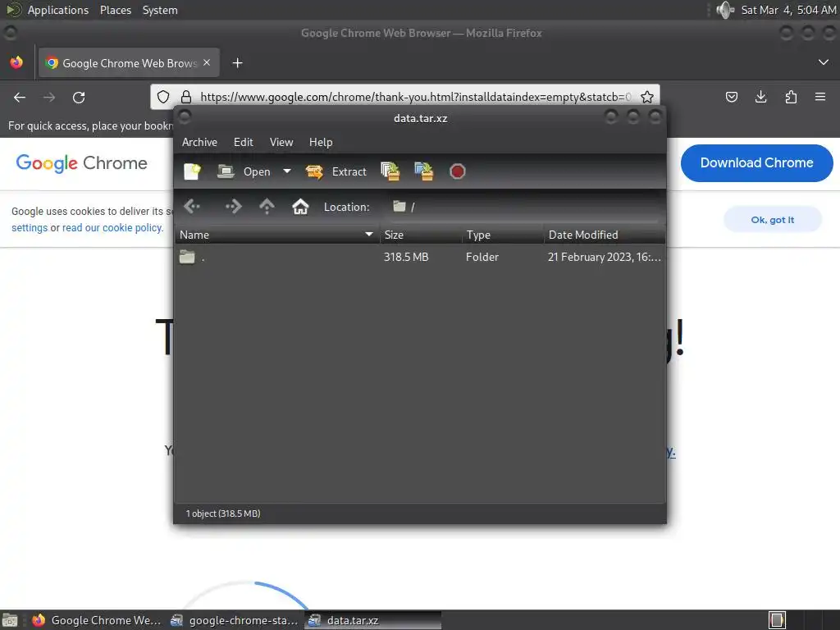Open Firefox downloads panel

(x=760, y=97)
